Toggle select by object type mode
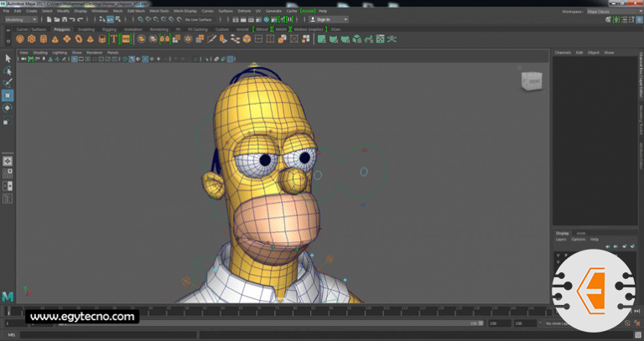This screenshot has height=341, width=644. [110, 19]
